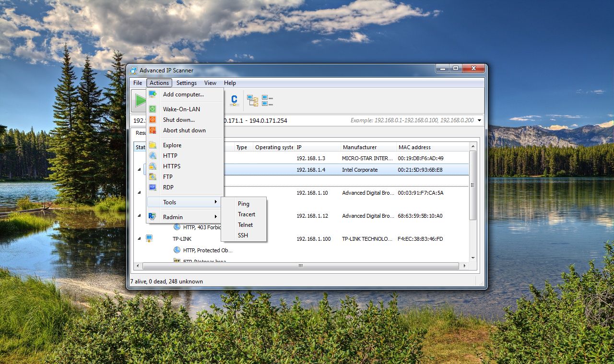Collapse the tree node on 192.168.1.10 row

(x=140, y=193)
